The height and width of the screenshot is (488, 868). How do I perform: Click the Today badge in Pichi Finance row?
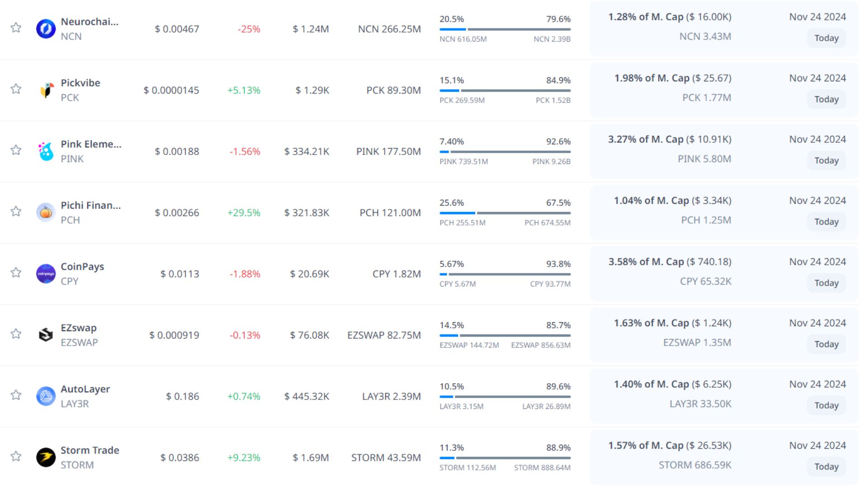pyautogui.click(x=826, y=222)
